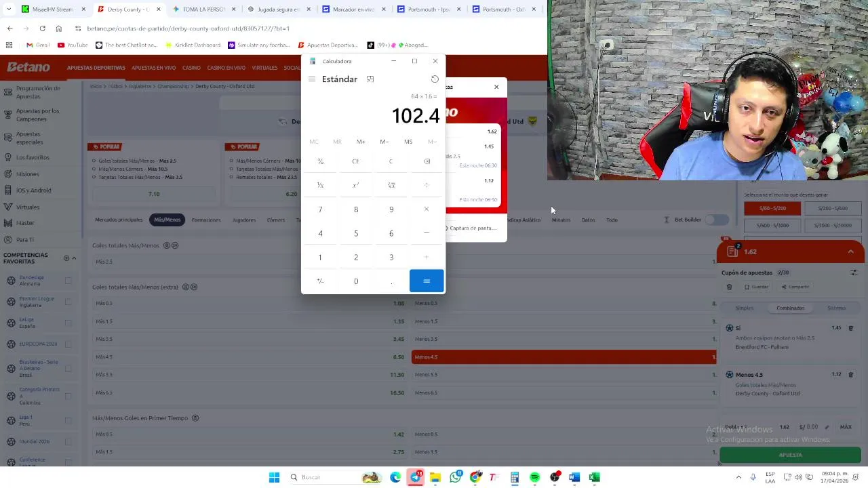Open the Para Ti profile icon
Screen dimensions: 868x488
[x=9, y=240]
